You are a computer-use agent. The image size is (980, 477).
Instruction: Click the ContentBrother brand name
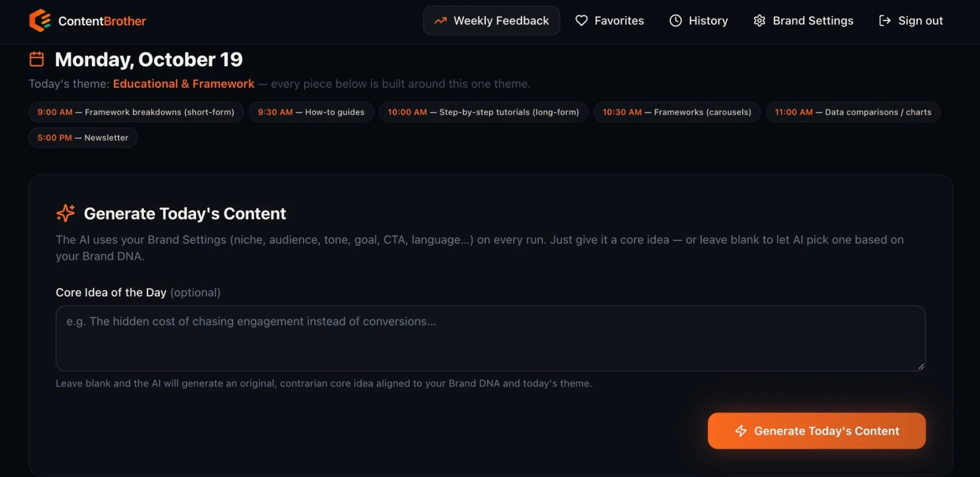(x=102, y=21)
